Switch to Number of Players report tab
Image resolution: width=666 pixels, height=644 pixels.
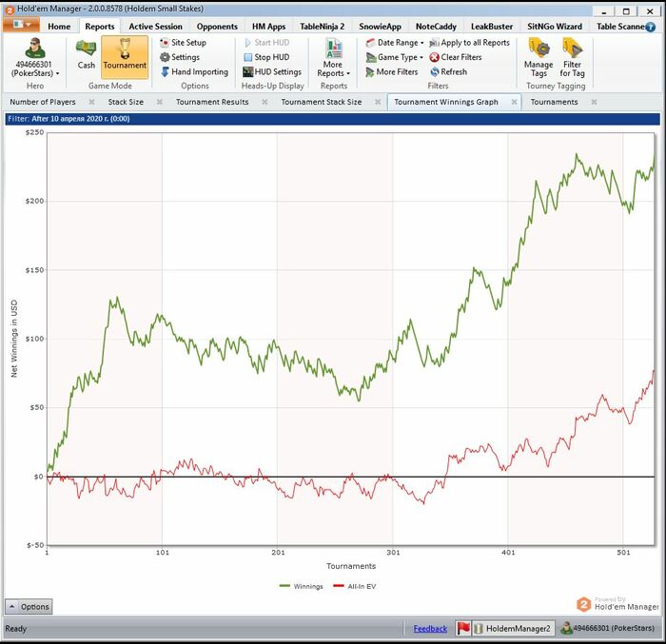point(43,102)
